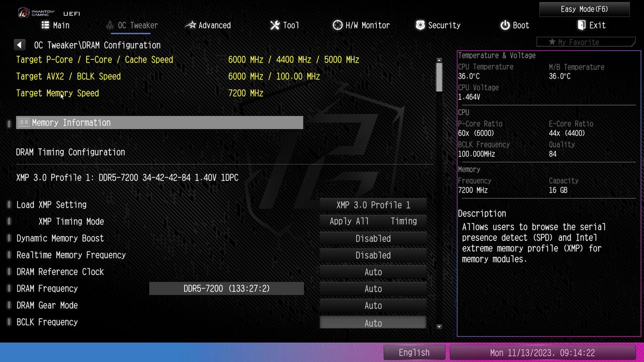Open the Memory Information entry
The image size is (644, 362).
[x=159, y=123]
